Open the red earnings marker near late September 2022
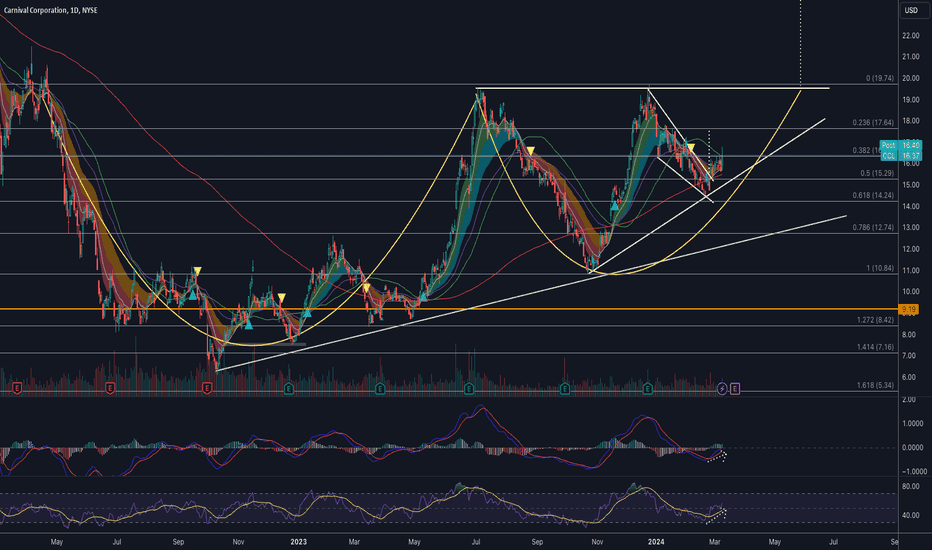This screenshot has width=932, height=550. point(207,388)
